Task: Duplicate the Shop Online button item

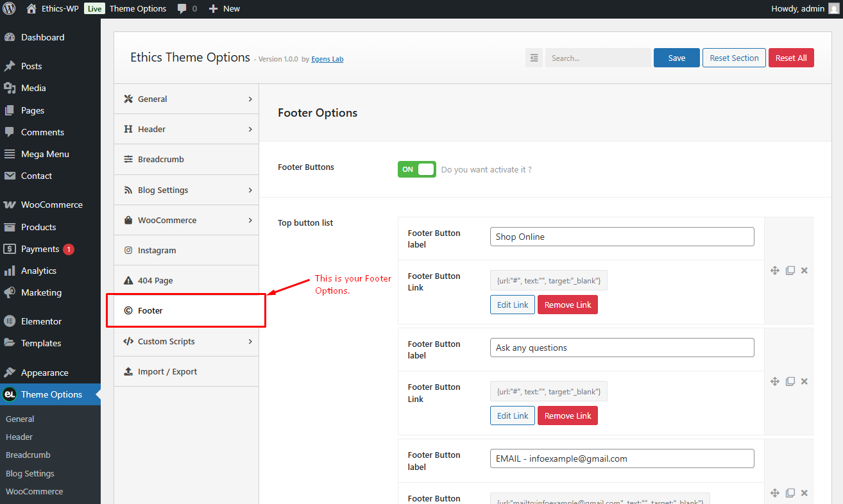Action: tap(790, 271)
